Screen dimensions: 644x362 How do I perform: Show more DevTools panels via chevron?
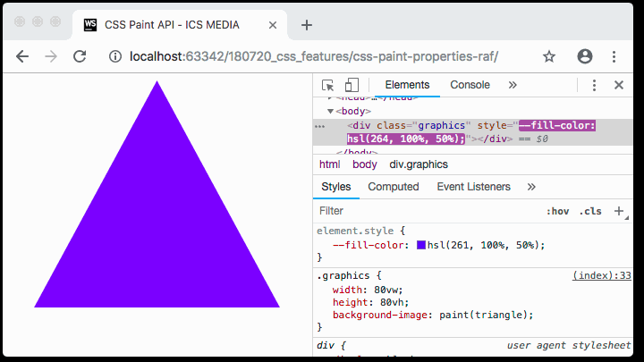click(x=513, y=85)
